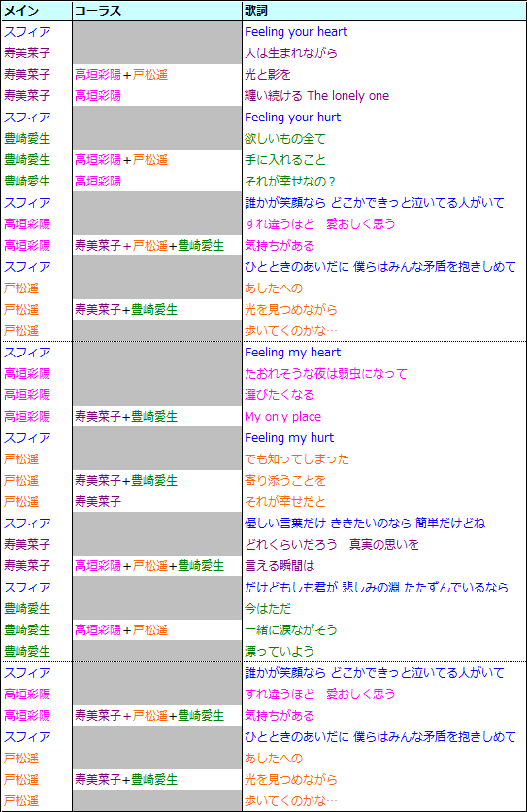Select the lyric '言える瞬間は'

280,566
